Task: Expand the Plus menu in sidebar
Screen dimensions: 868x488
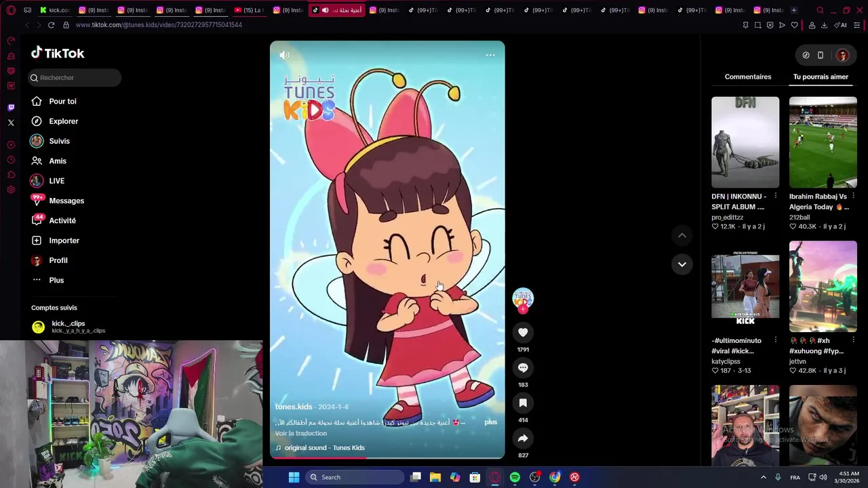Action: click(56, 280)
